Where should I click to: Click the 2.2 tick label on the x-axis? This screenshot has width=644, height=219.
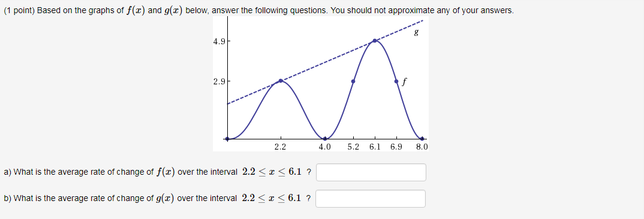click(x=280, y=147)
